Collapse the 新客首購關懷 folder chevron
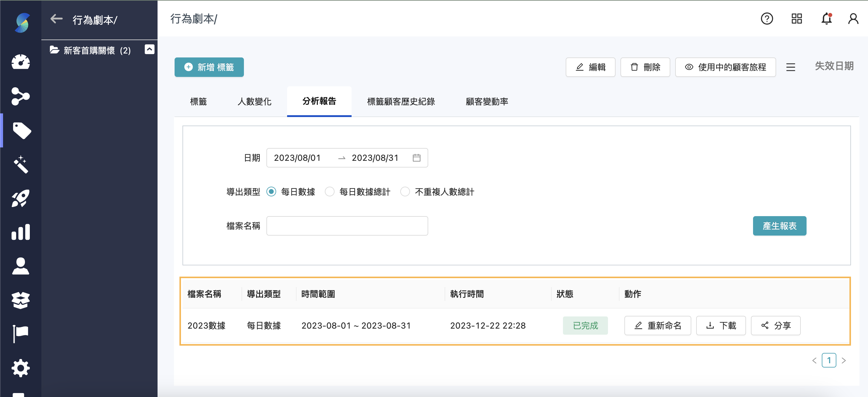The image size is (868, 397). (x=150, y=49)
